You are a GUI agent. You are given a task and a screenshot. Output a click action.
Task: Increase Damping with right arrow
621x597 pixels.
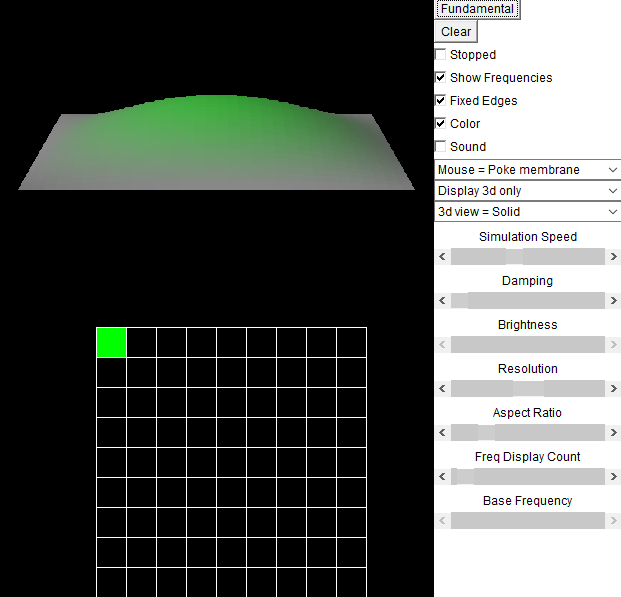(613, 301)
